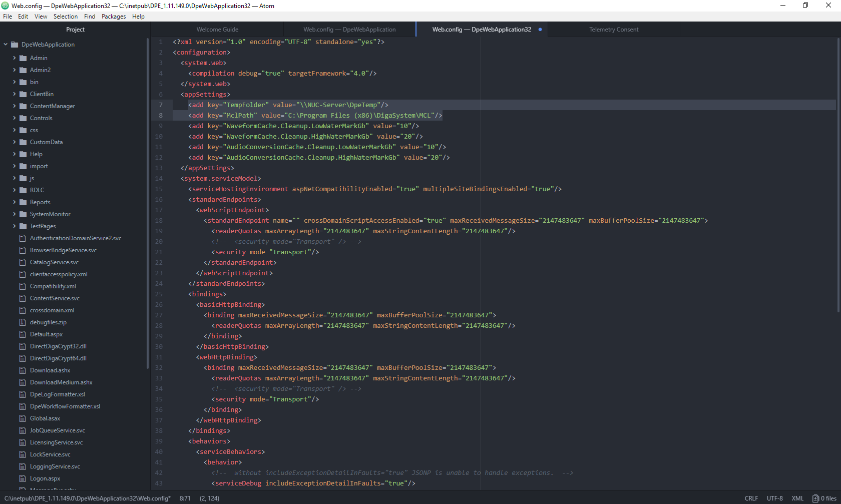Click the Global.asax file icon
Screen dimensions: 841x504
pos(23,418)
